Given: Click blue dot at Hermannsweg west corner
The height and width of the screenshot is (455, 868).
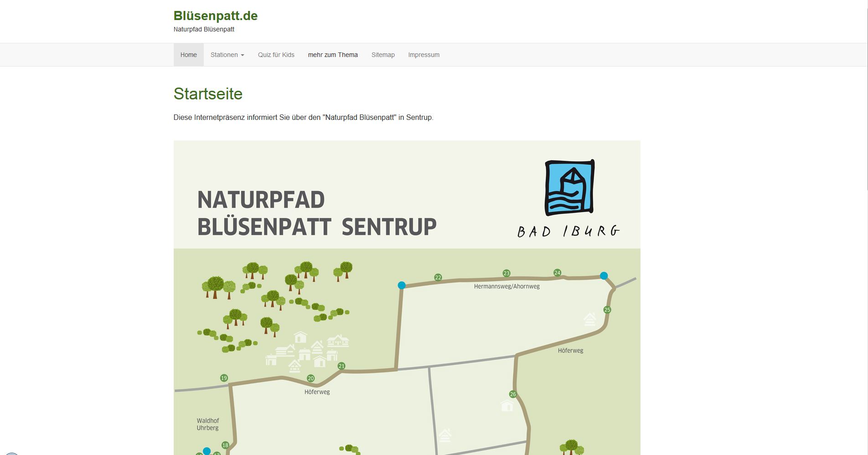Looking at the screenshot, I should pos(402,285).
